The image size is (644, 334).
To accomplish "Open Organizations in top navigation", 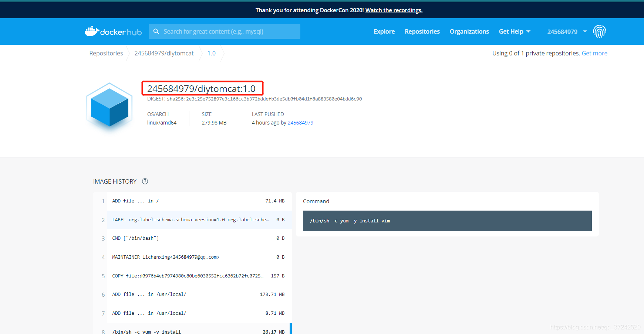I will point(469,31).
